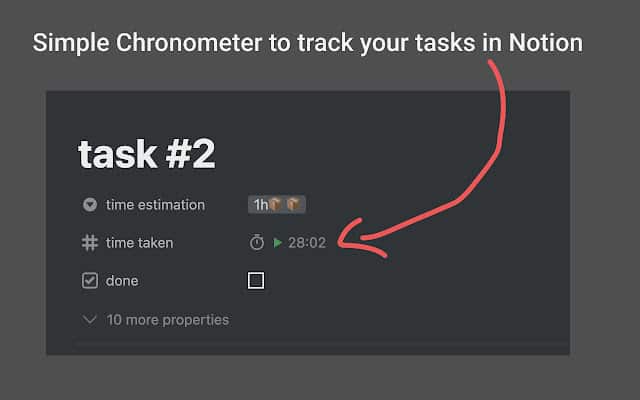The image size is (640, 400).
Task: Click the empty area right of the done checkbox
Action: [x=400, y=281]
